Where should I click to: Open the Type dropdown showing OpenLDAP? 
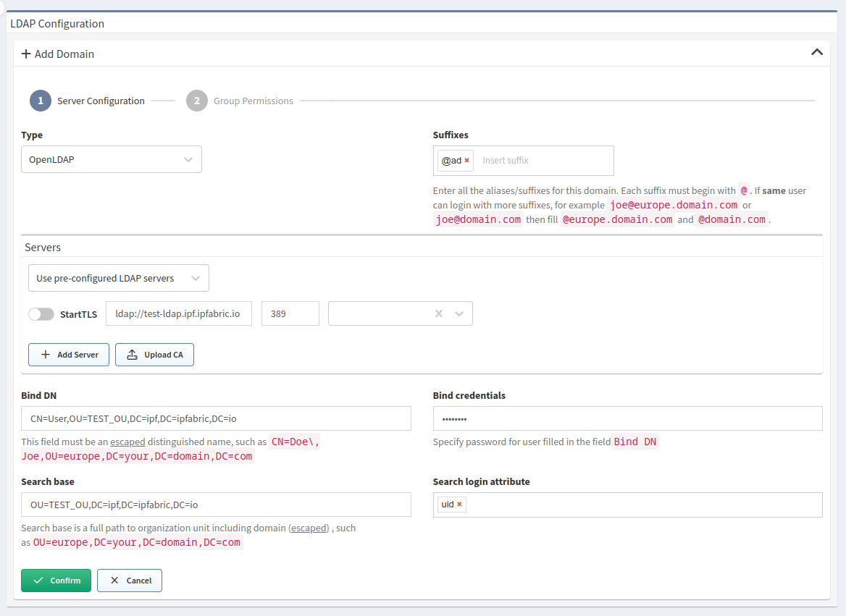(111, 159)
